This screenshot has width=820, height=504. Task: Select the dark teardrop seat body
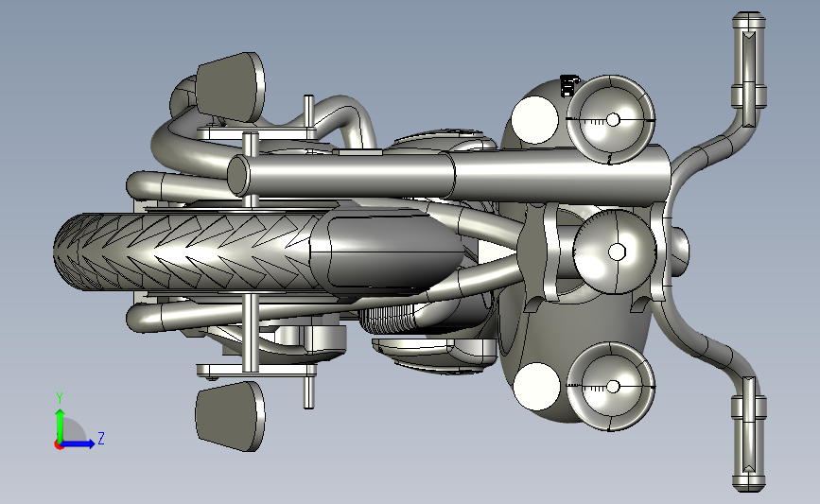387,252
